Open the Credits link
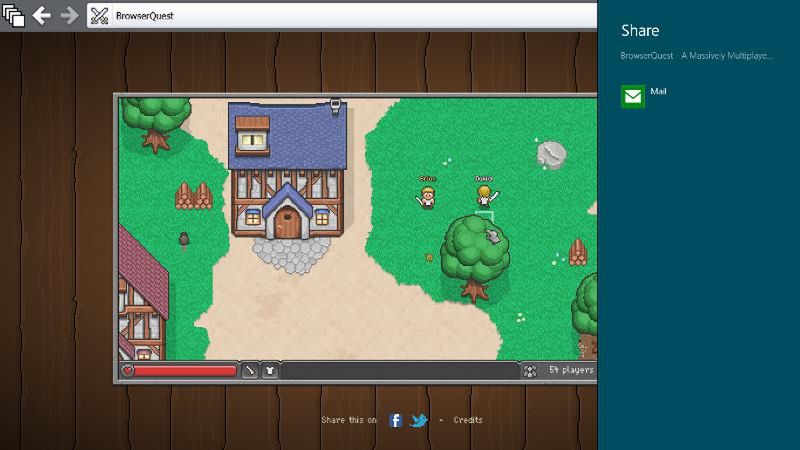This screenshot has height=450, width=800. 468,420
